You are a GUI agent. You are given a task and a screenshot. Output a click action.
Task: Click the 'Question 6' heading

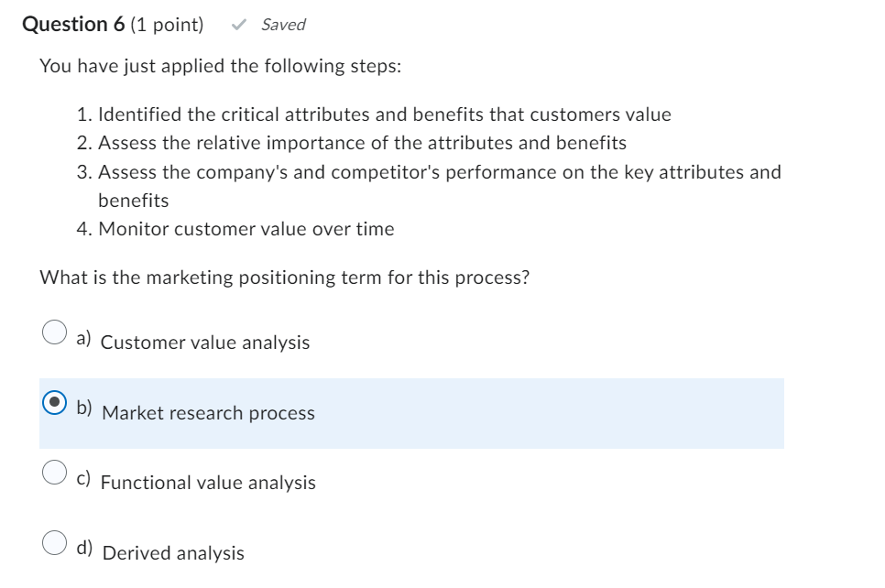(x=73, y=25)
